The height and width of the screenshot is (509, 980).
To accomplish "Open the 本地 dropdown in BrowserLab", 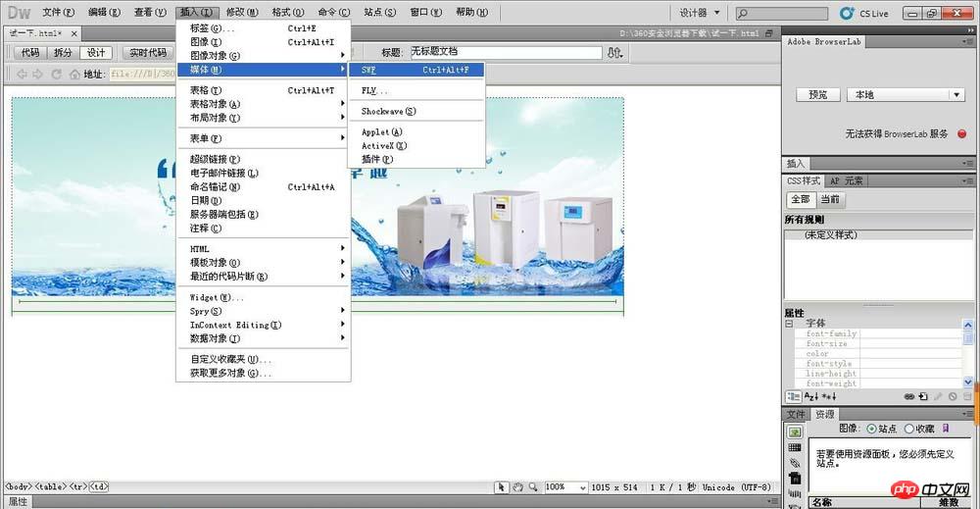I will pyautogui.click(x=956, y=95).
